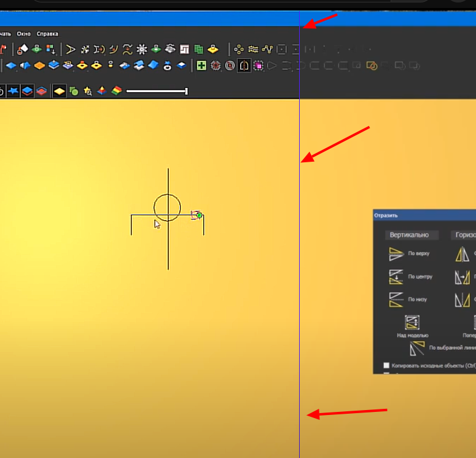Click the orange circle-rectangle combine icon
The image size is (476, 458).
[x=372, y=66]
